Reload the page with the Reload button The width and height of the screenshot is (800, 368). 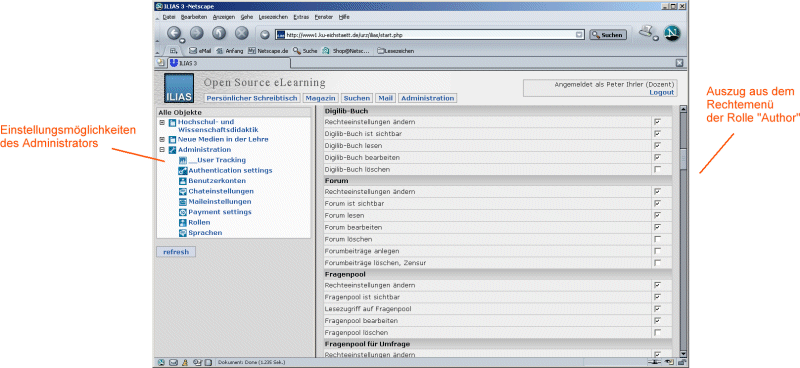pyautogui.click(x=219, y=34)
